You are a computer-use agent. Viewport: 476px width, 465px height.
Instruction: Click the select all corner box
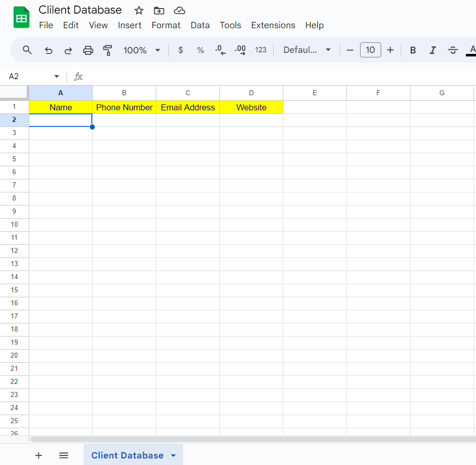pos(14,93)
